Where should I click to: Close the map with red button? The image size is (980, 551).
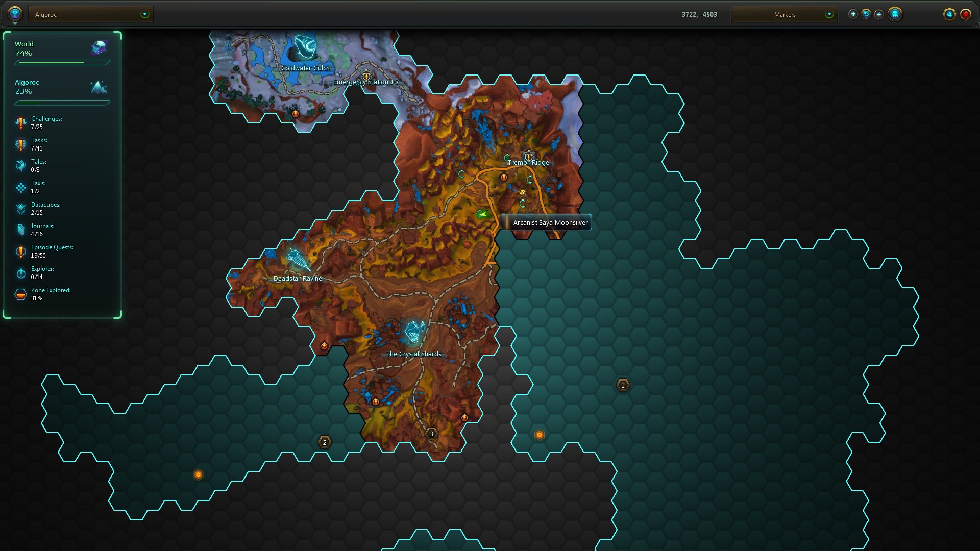(966, 14)
